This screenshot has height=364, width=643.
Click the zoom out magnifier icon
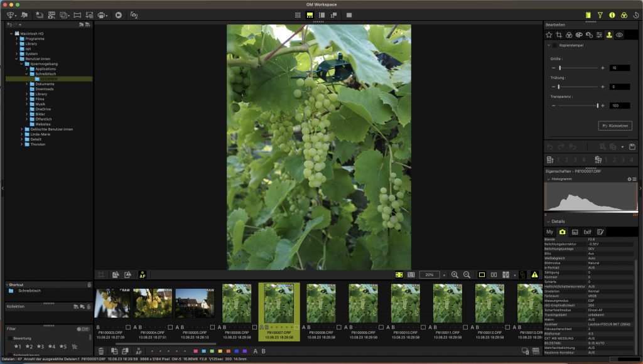467,274
